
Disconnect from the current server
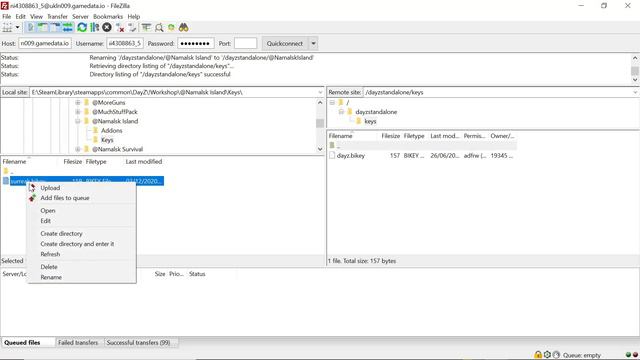(x=120, y=27)
